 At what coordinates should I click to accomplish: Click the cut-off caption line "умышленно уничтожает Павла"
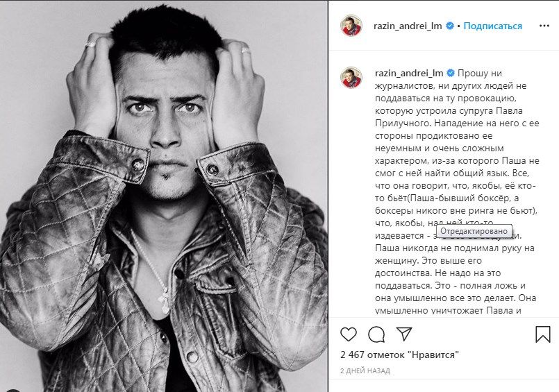pos(448,310)
